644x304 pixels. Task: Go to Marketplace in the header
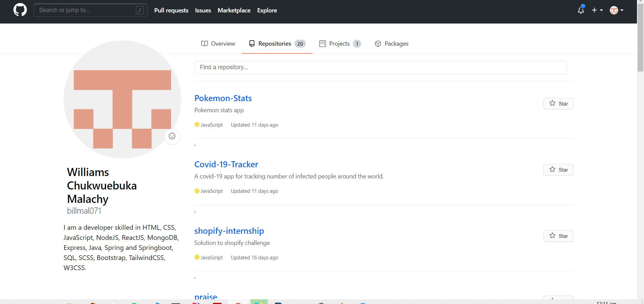234,10
